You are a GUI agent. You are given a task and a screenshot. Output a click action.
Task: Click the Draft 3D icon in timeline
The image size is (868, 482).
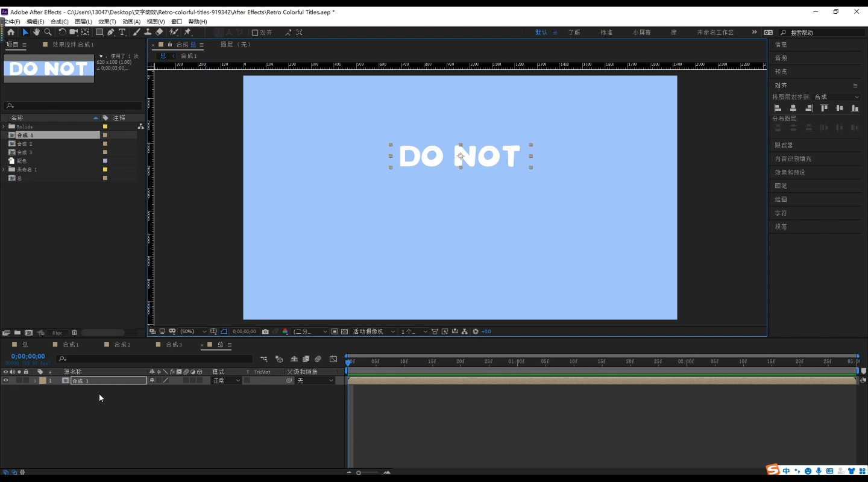279,359
